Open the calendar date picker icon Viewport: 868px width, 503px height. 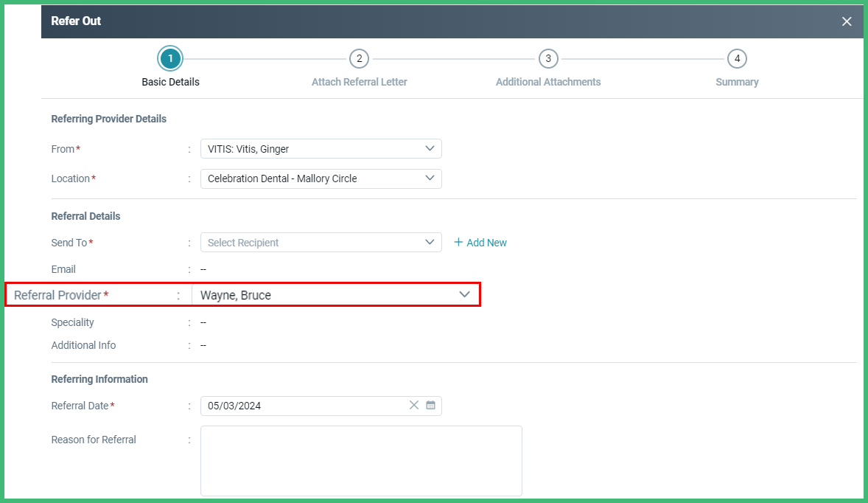pyautogui.click(x=431, y=405)
